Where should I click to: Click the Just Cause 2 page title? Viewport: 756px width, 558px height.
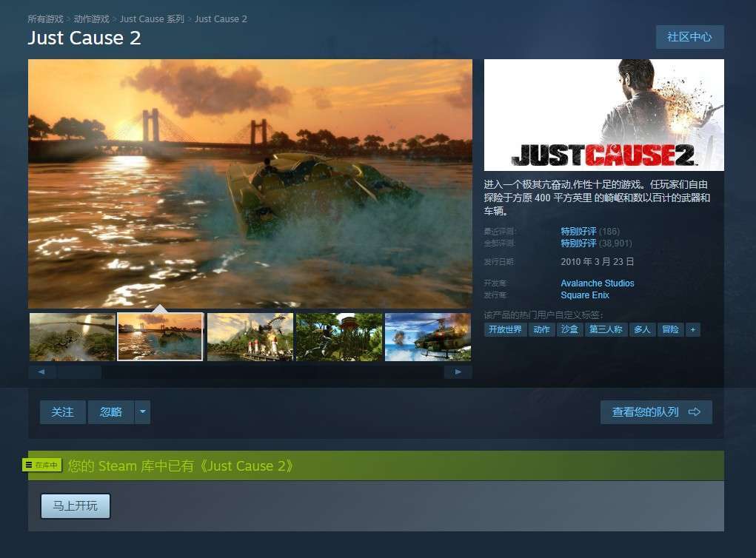(84, 38)
